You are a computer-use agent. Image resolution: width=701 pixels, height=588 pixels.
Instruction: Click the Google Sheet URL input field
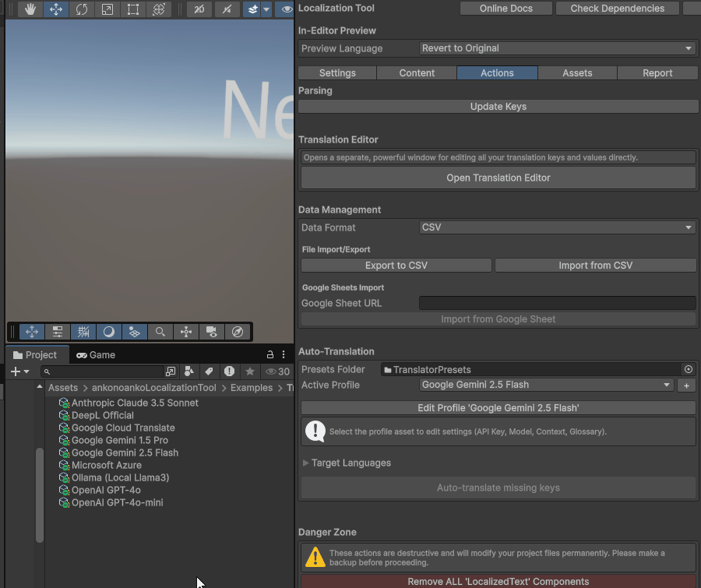pos(557,303)
